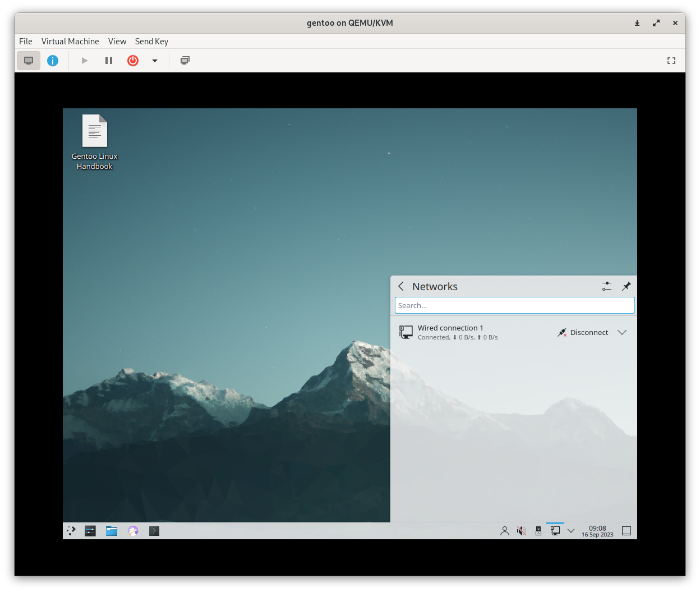Expand Wired connection 1 details
The width and height of the screenshot is (700, 592).
tap(622, 332)
